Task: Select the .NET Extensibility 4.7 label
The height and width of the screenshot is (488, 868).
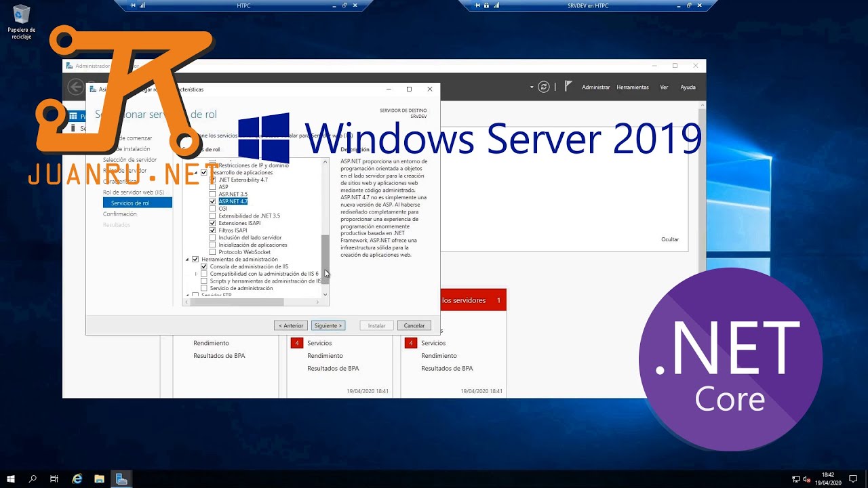Action: (243, 180)
